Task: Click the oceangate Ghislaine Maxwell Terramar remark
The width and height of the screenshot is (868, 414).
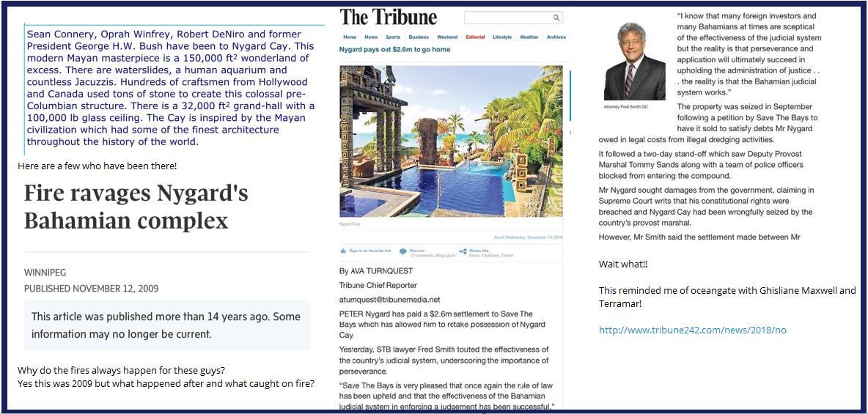Action: 727,297
